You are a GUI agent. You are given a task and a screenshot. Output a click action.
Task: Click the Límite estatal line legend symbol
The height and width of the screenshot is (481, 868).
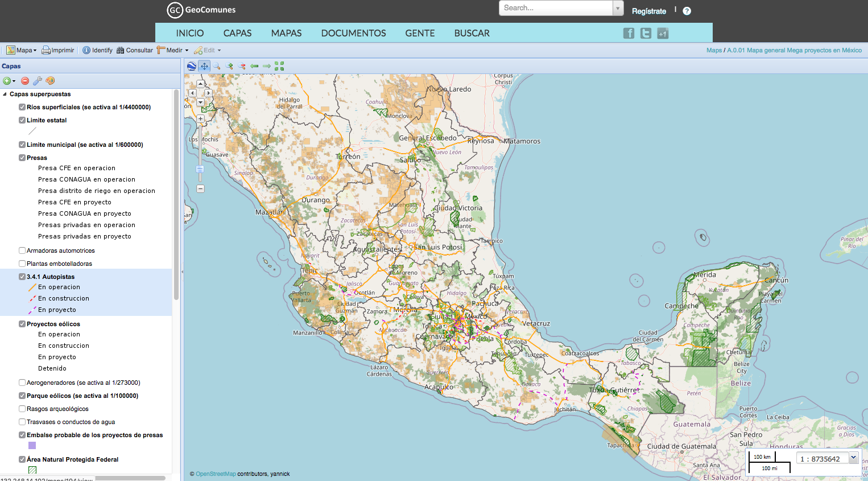click(32, 131)
